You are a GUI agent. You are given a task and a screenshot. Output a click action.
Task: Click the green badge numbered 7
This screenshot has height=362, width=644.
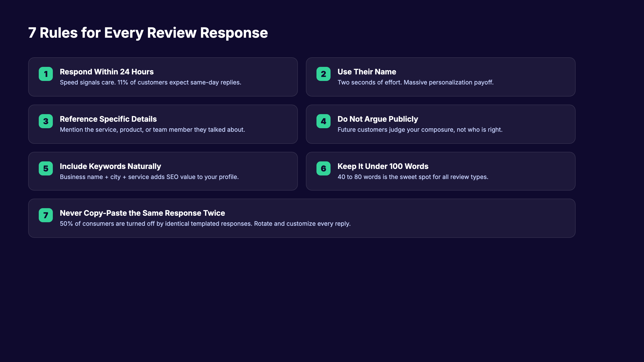point(46,215)
